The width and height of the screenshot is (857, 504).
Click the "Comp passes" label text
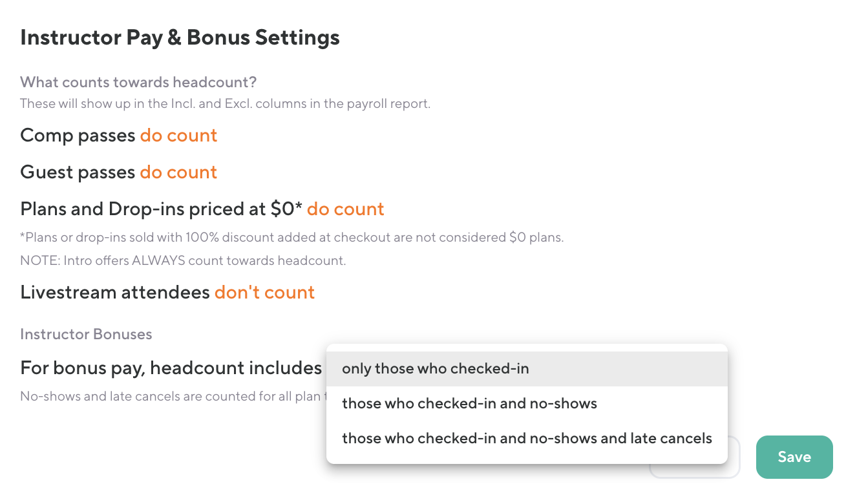tap(78, 136)
